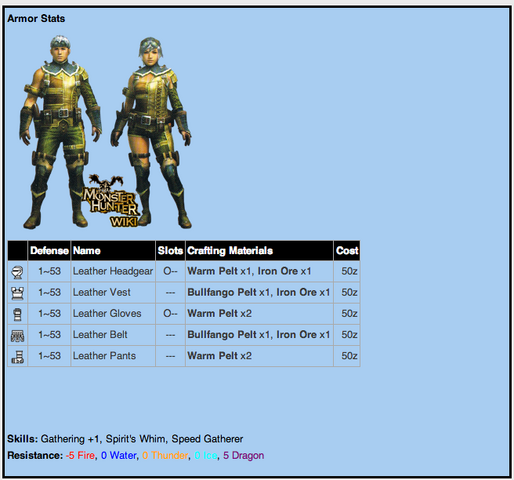The width and height of the screenshot is (514, 480).
Task: Click the gloves icon beside Leather Gloves
Action: click(17, 314)
